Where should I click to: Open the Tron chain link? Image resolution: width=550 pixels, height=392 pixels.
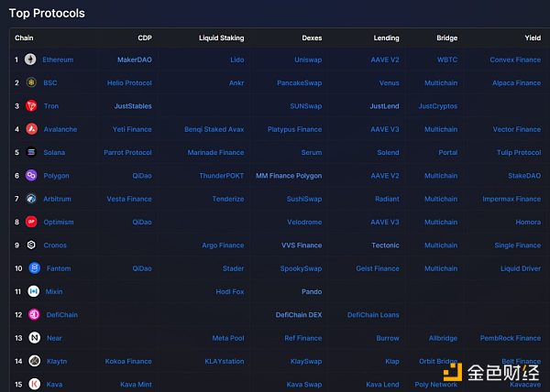click(x=51, y=106)
